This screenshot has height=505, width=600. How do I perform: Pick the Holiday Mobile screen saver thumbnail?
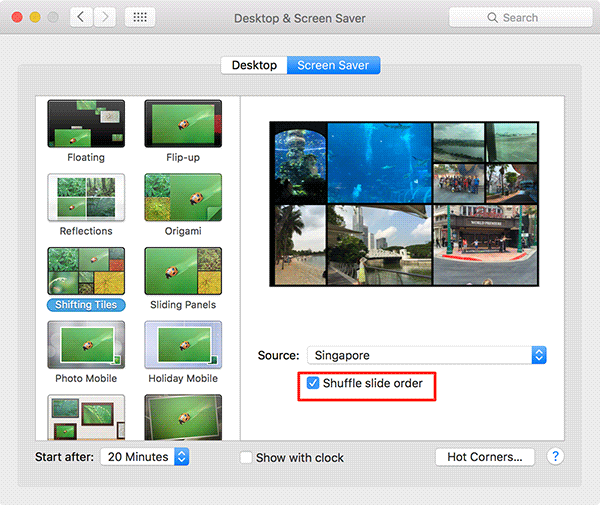(183, 345)
